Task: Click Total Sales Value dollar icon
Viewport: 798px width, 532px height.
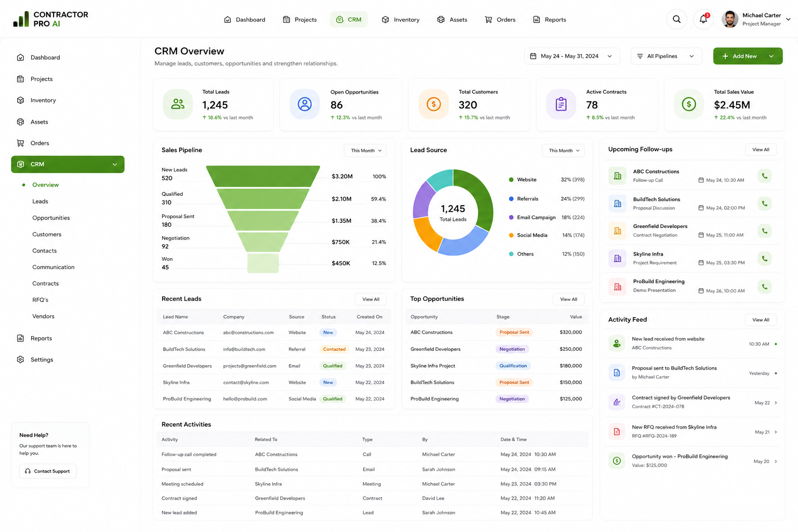Action: [x=689, y=104]
